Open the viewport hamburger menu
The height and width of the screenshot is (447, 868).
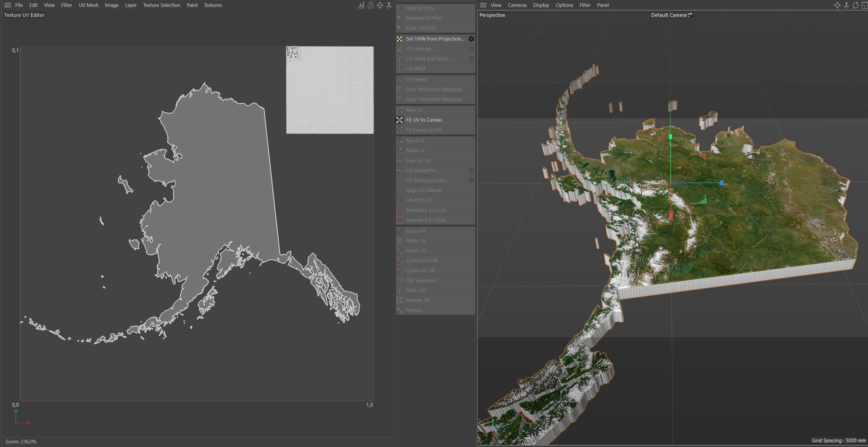click(x=483, y=5)
